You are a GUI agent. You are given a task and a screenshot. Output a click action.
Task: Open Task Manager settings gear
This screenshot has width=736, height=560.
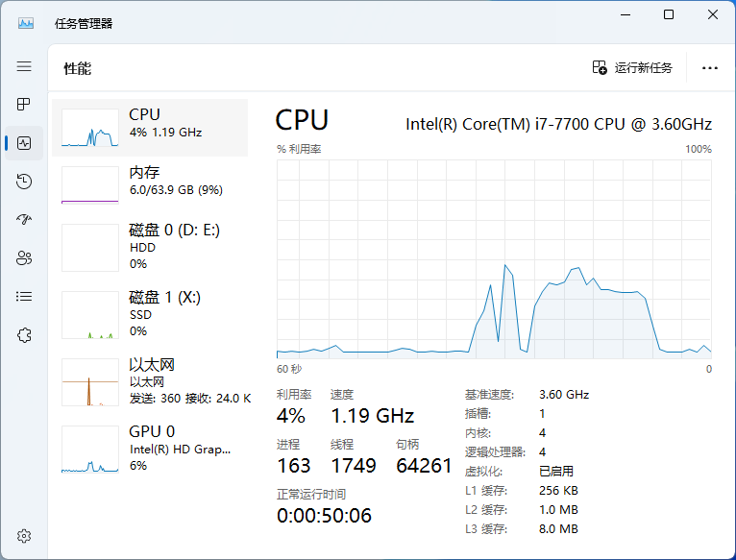(x=24, y=535)
